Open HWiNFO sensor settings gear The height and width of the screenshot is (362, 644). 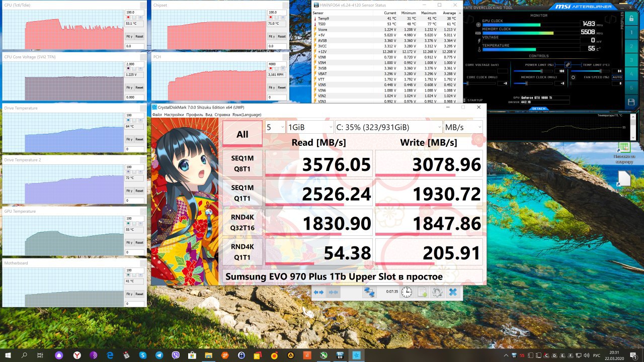[x=437, y=292]
